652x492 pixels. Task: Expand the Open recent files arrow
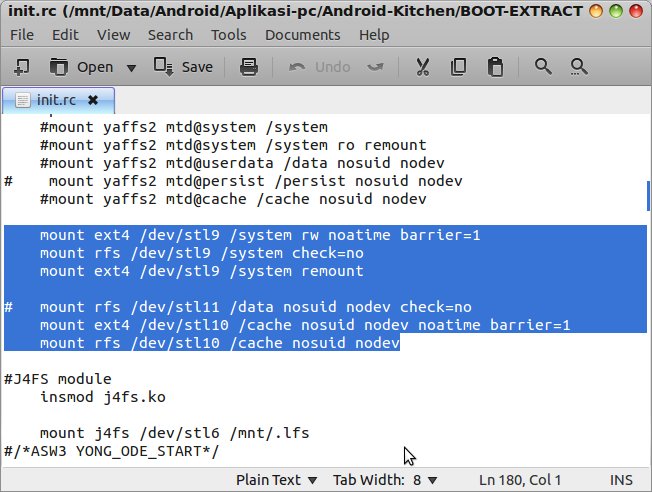131,68
